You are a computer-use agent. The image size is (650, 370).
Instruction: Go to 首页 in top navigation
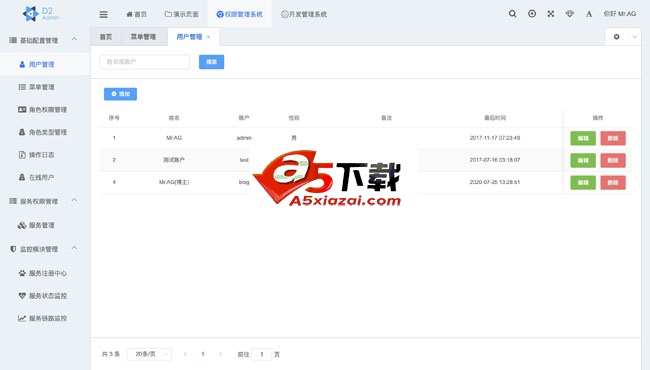point(136,15)
